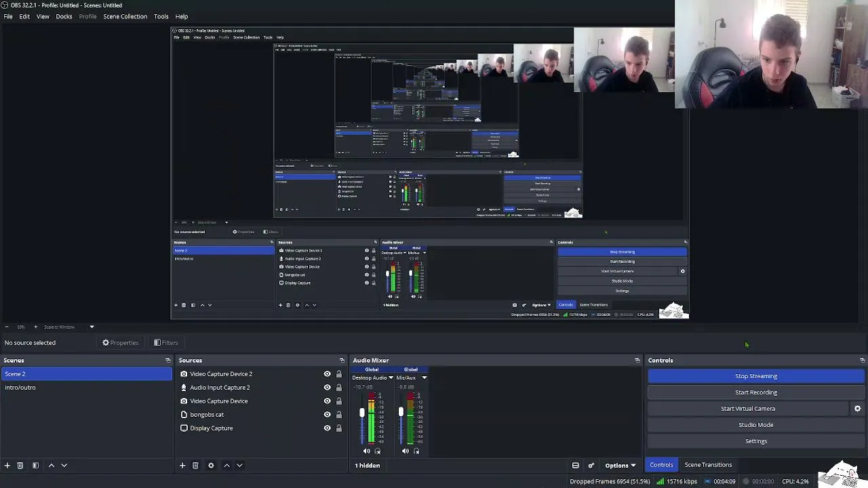The height and width of the screenshot is (488, 868).
Task: Move the selected source up
Action: click(x=226, y=466)
